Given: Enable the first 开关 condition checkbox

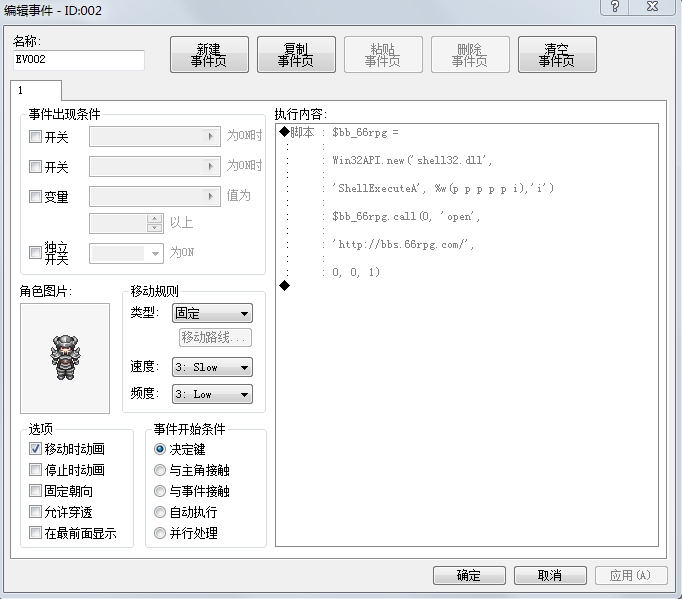Looking at the screenshot, I should (x=35, y=137).
